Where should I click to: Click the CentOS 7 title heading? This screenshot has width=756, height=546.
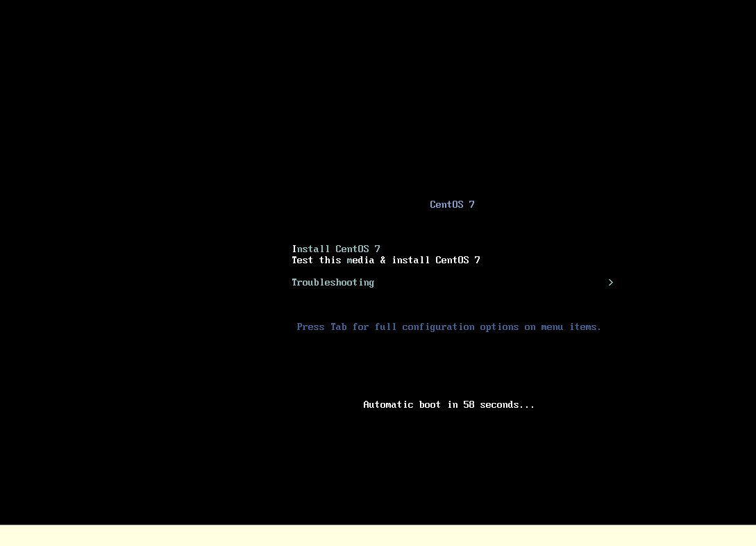pyautogui.click(x=452, y=204)
